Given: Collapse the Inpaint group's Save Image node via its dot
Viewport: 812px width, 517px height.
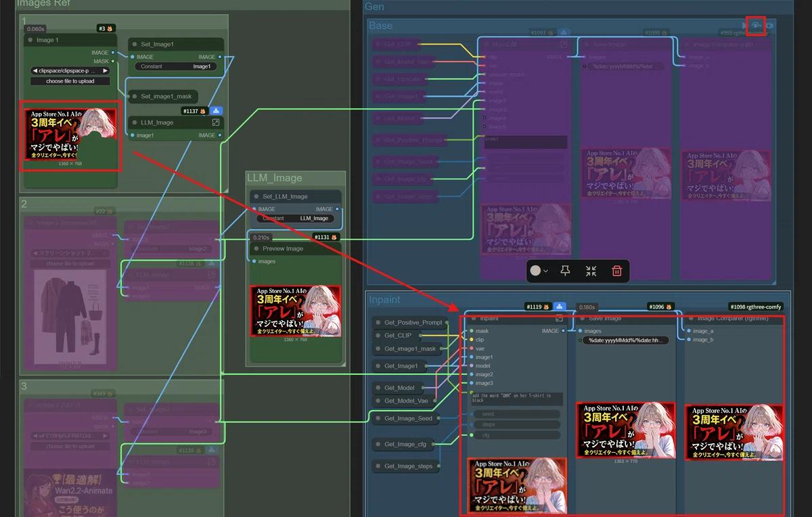Looking at the screenshot, I should coord(583,318).
